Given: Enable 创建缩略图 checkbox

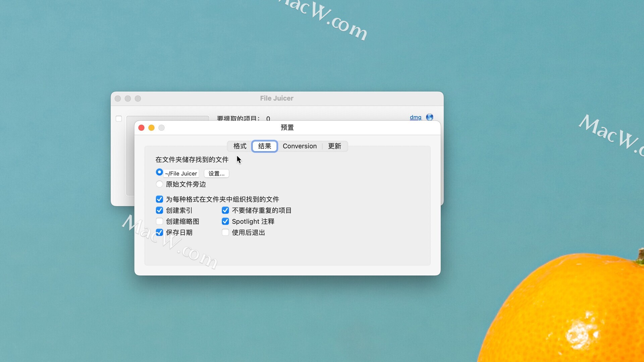Looking at the screenshot, I should pyautogui.click(x=159, y=221).
